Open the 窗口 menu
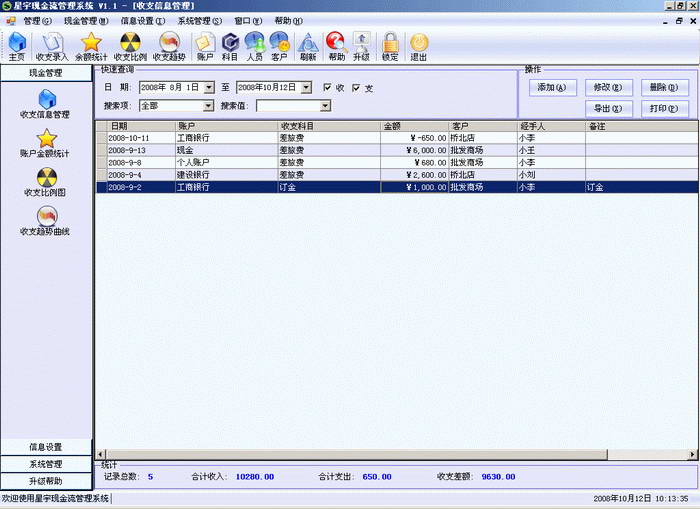This screenshot has width=700, height=509. click(x=248, y=21)
